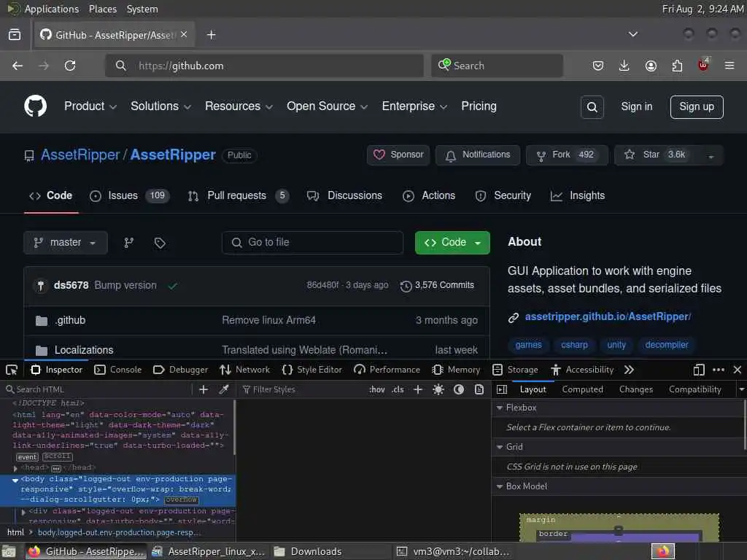Click the github.com address bar
Screen dimensions: 747x560
pyautogui.click(x=264, y=66)
